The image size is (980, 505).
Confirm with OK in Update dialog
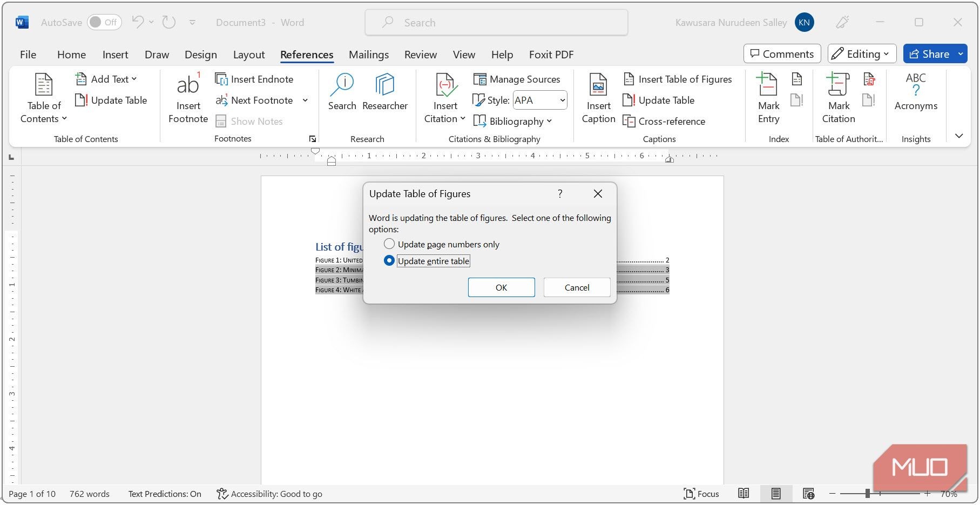coord(501,287)
